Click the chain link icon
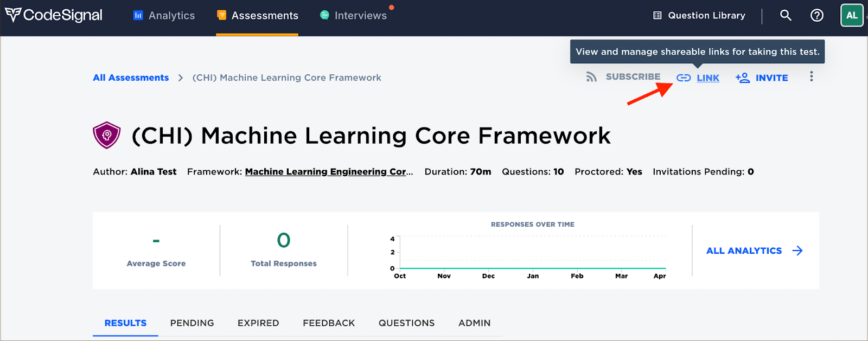This screenshot has height=341, width=868. click(684, 78)
